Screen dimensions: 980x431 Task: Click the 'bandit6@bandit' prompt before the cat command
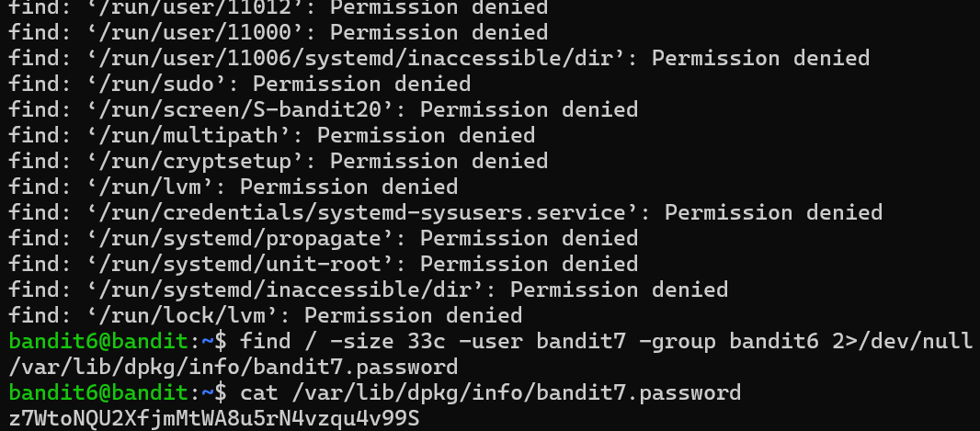pyautogui.click(x=97, y=393)
